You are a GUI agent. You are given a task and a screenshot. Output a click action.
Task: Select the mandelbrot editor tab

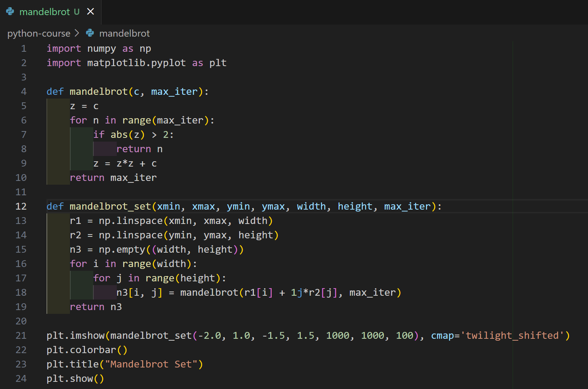pos(50,12)
